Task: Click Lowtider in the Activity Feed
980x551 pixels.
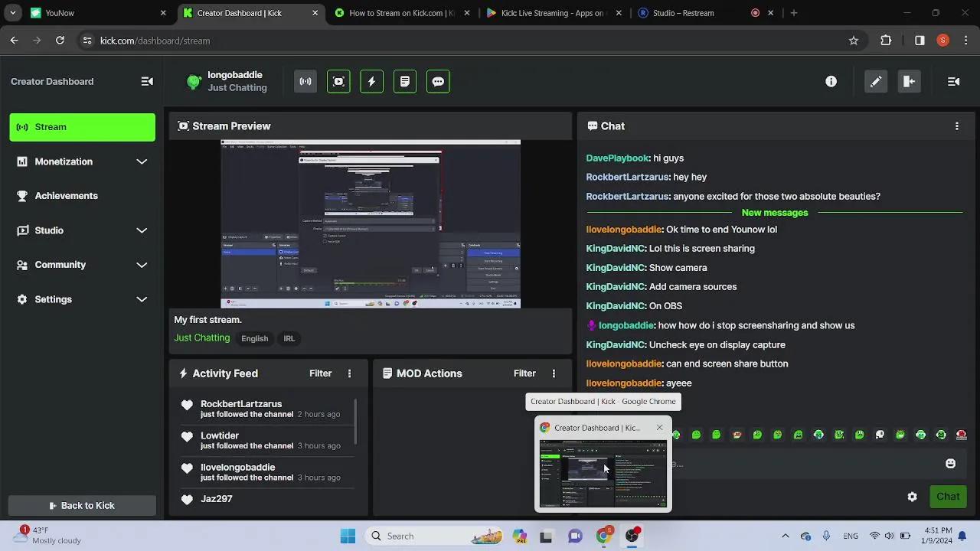Action: coord(220,435)
